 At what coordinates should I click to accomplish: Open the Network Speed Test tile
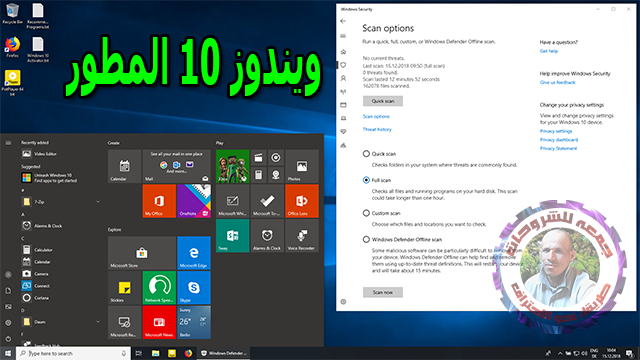pos(159,288)
